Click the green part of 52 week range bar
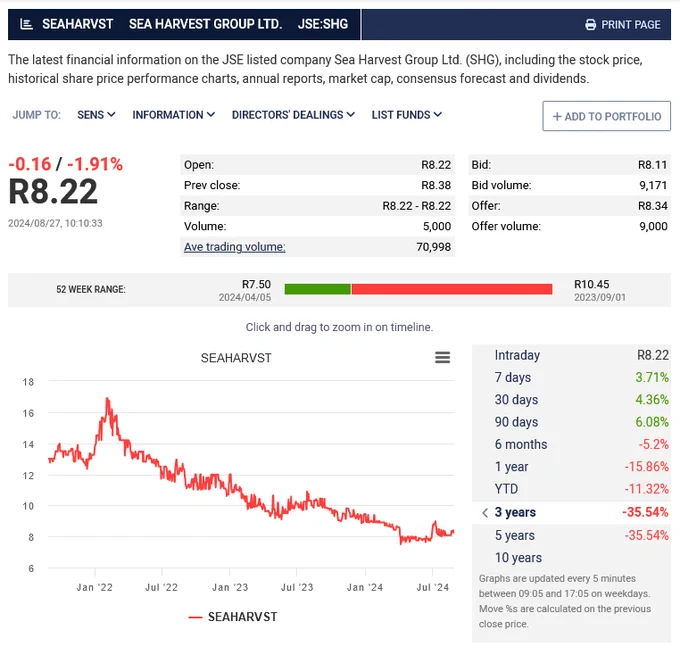This screenshot has height=655, width=680. [317, 289]
